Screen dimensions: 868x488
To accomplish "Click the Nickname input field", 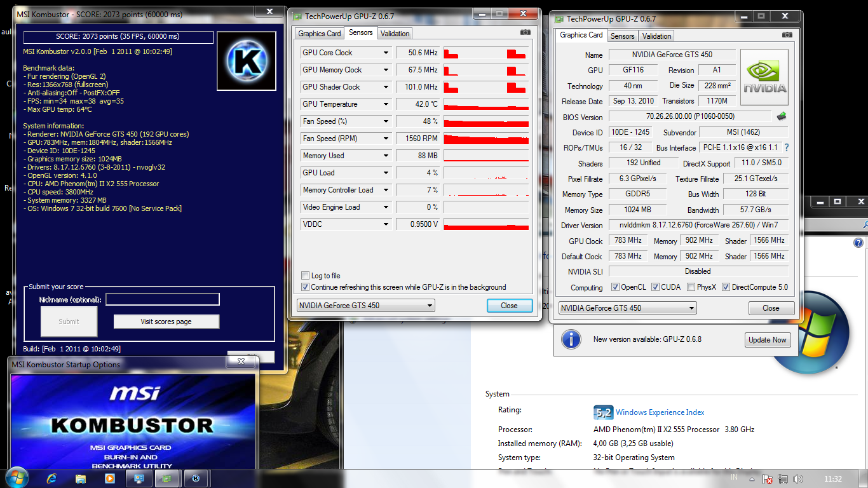I will point(162,299).
